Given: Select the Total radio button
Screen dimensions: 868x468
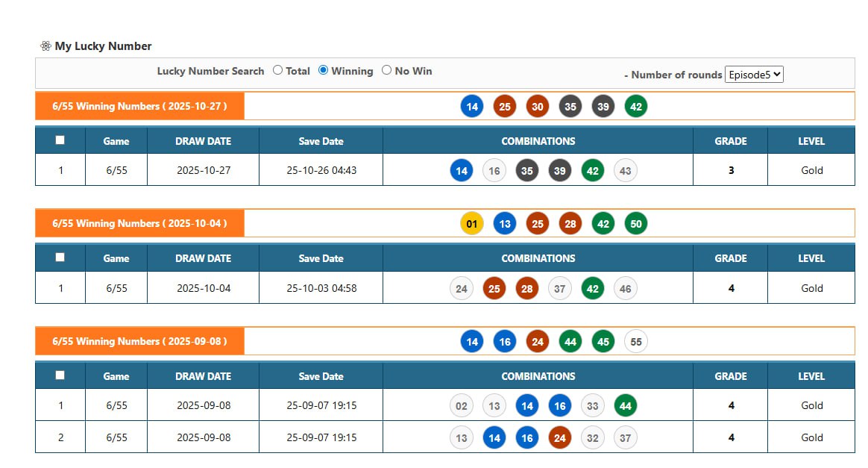Looking at the screenshot, I should click(x=278, y=71).
